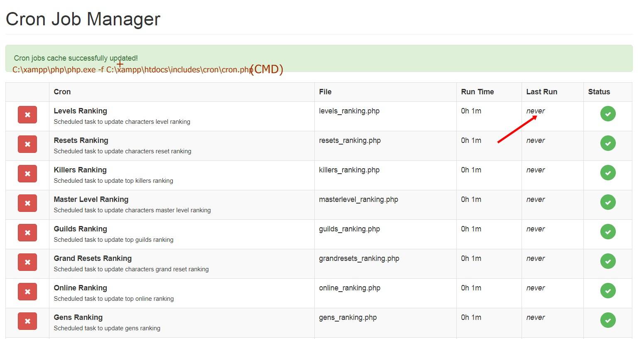Click green status check for Grand Resets Ranking

608,261
